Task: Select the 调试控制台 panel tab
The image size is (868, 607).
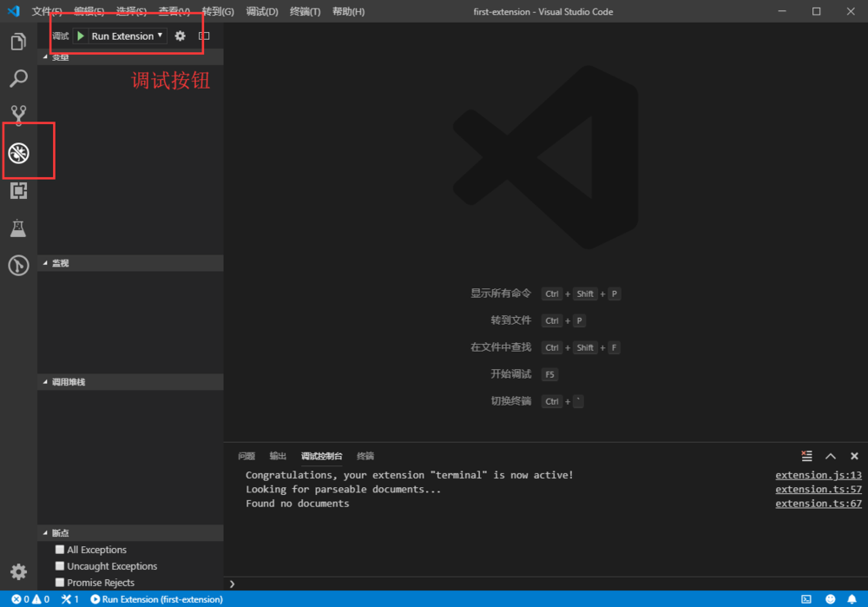Action: coord(322,456)
